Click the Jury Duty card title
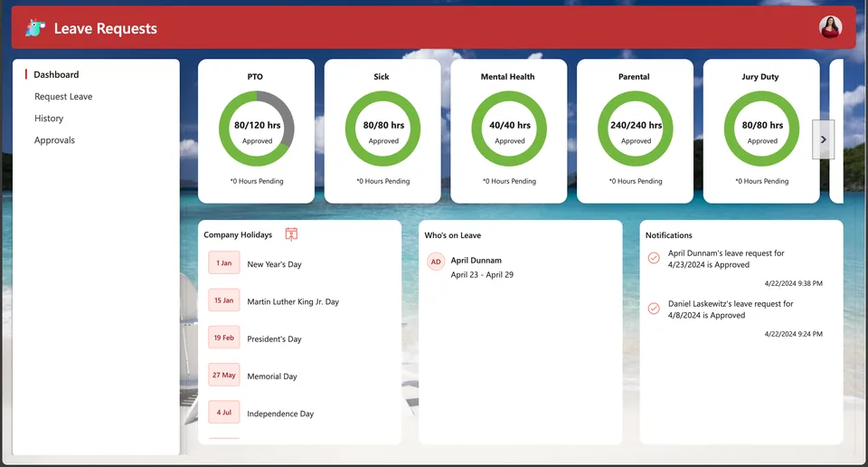 click(x=760, y=76)
